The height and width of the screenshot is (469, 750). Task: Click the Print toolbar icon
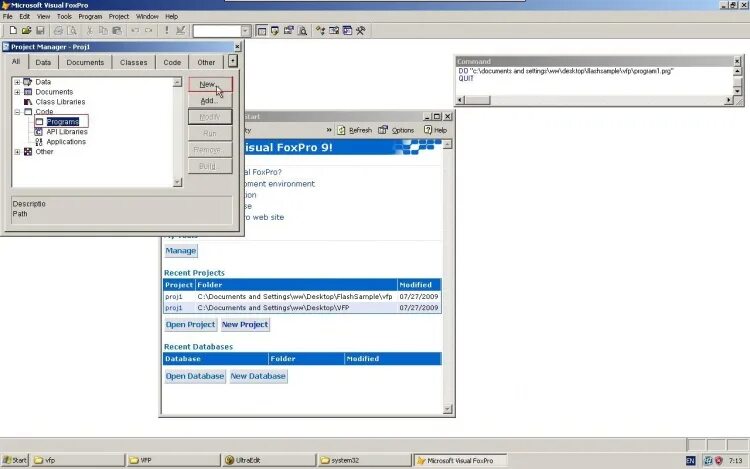coord(58,31)
